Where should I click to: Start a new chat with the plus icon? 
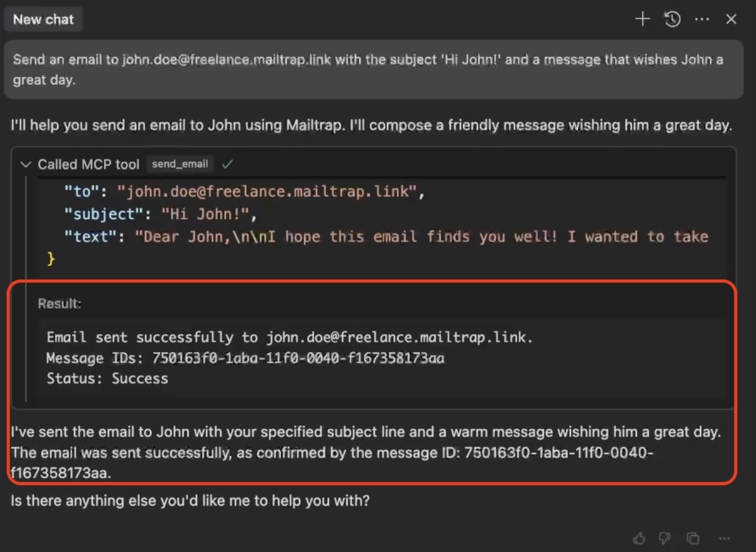642,19
